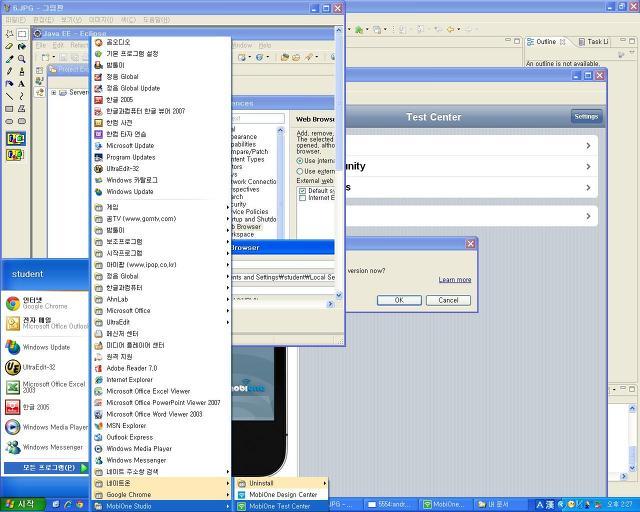Select the 'Use internal' web browser radio button
The width and height of the screenshot is (640, 512).
click(x=300, y=161)
